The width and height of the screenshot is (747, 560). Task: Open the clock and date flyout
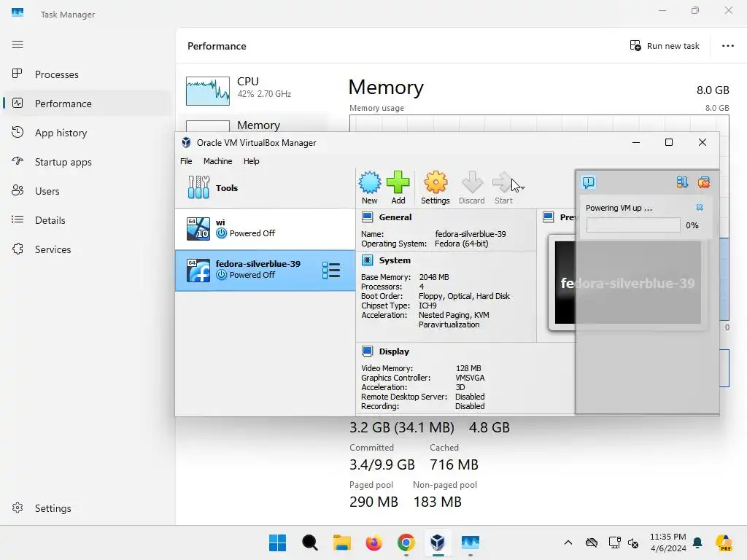pos(668,542)
